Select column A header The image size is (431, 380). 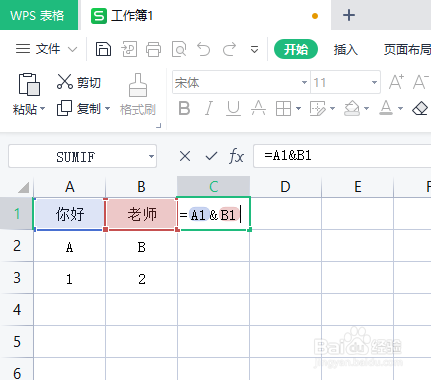click(69, 187)
